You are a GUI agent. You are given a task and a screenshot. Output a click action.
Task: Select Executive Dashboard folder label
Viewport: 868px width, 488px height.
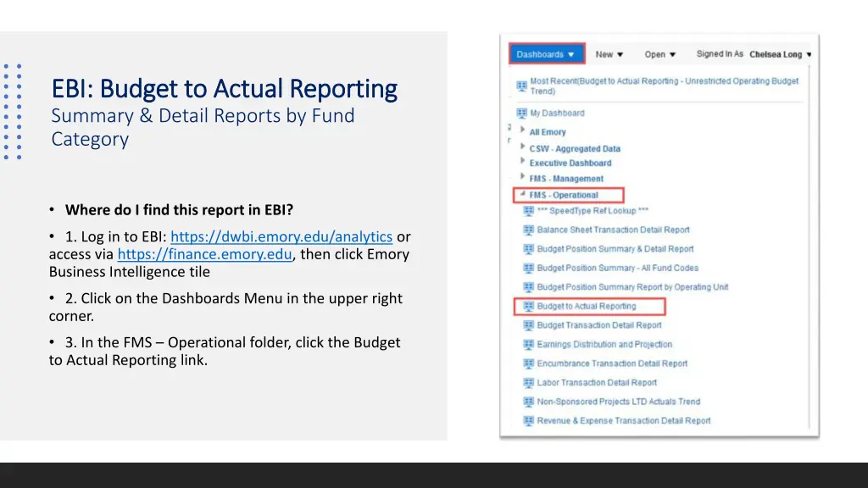click(x=570, y=164)
